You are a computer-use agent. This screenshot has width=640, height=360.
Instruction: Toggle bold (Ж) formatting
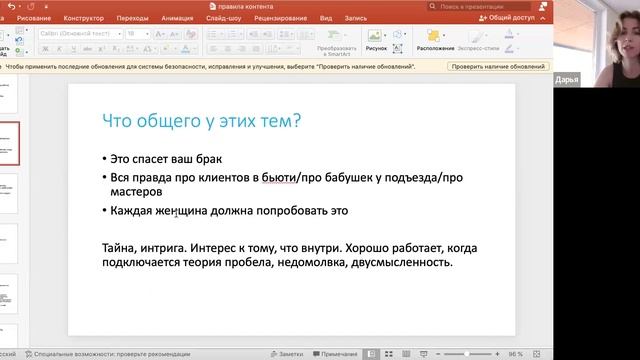pyautogui.click(x=45, y=49)
